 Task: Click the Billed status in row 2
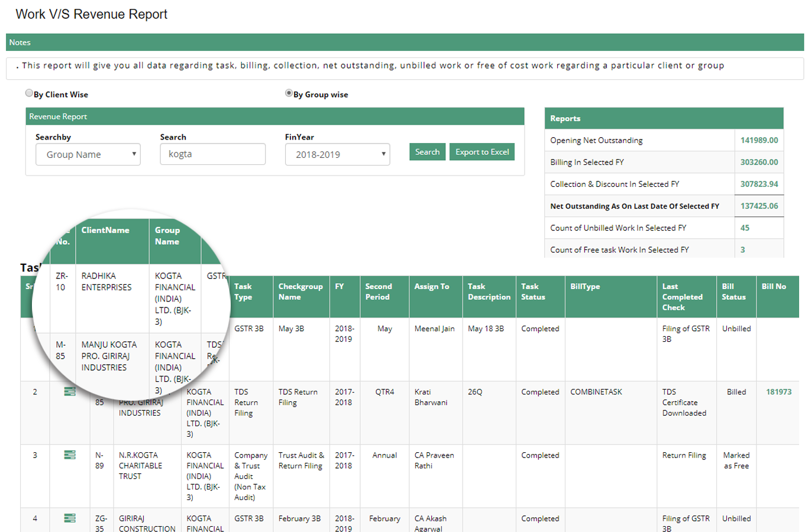tap(736, 392)
